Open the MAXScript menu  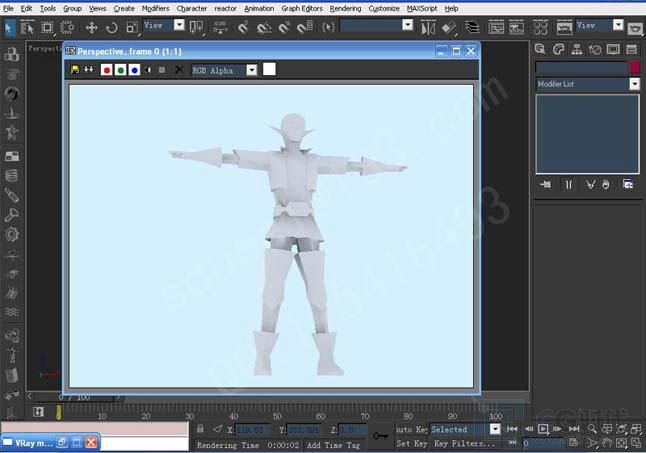pos(422,8)
